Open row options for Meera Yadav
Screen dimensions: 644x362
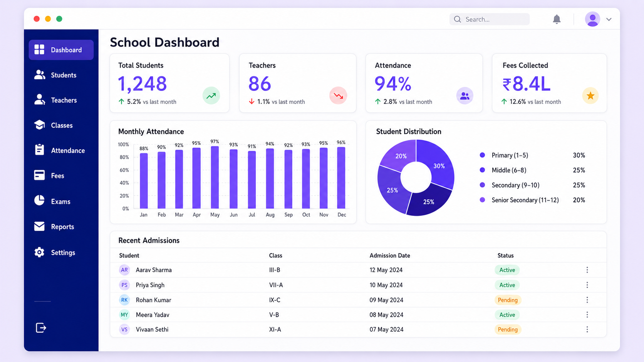[x=587, y=315]
